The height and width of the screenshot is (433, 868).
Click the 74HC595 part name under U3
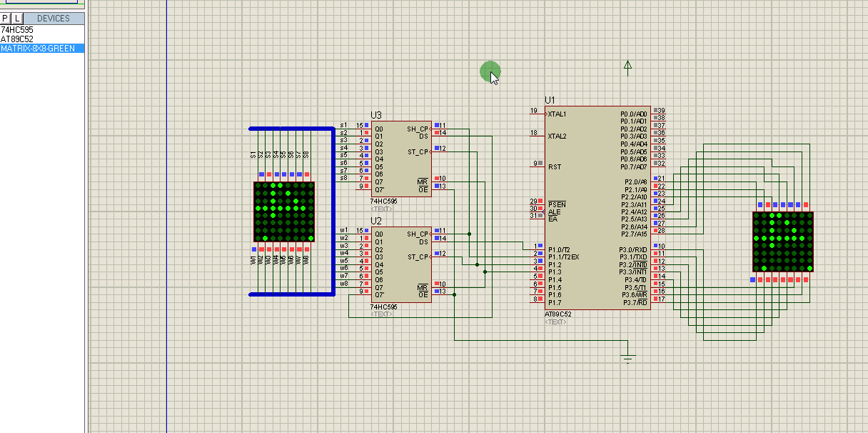point(384,201)
